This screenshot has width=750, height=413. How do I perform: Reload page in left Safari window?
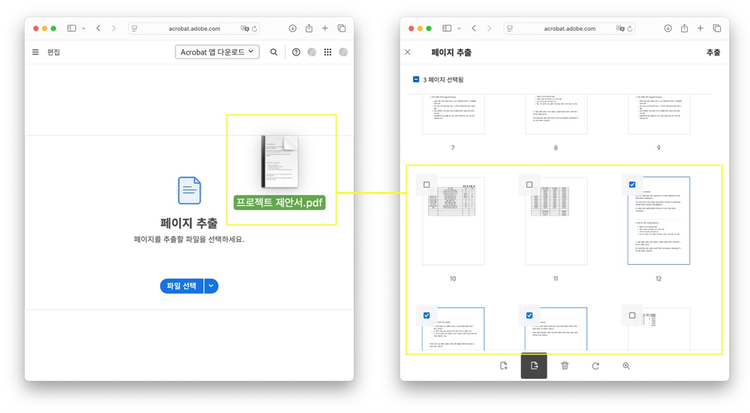254,29
